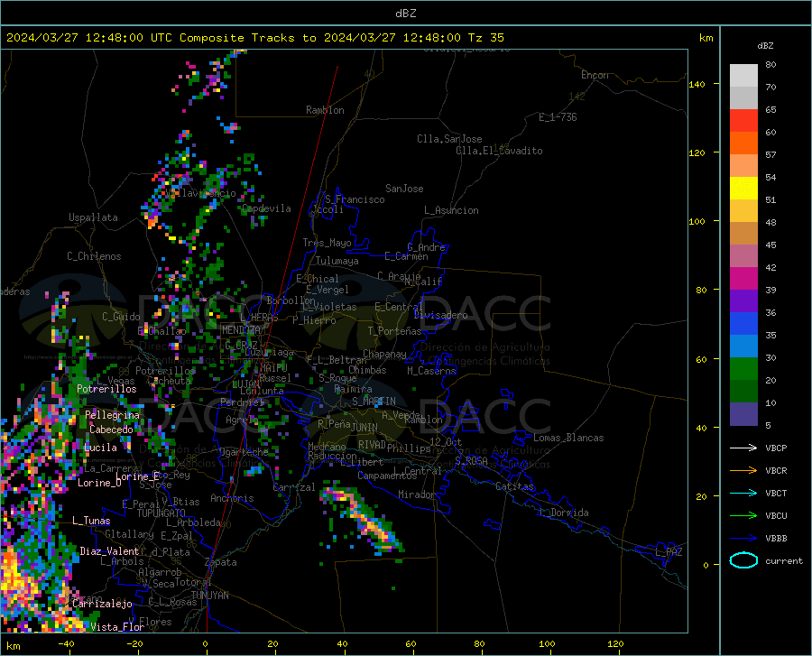Click the 'RIVAD' map label
Image resolution: width=812 pixels, height=656 pixels.
372,445
